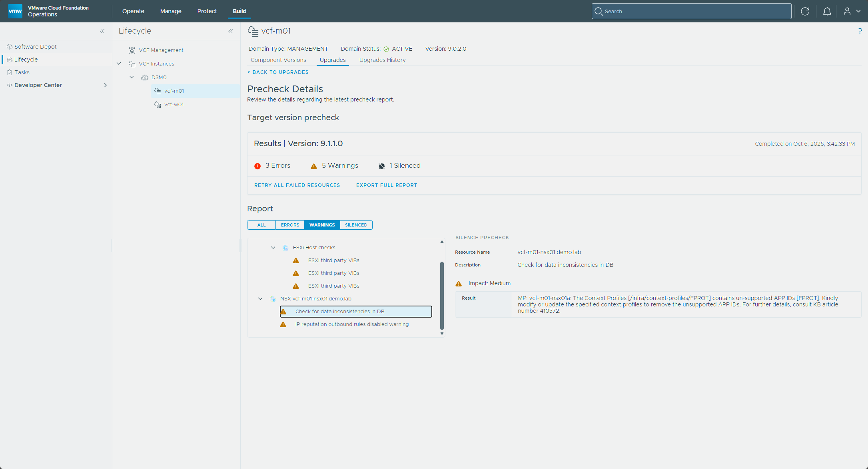The height and width of the screenshot is (469, 868).
Task: Focus the Search input field
Action: [x=691, y=11]
